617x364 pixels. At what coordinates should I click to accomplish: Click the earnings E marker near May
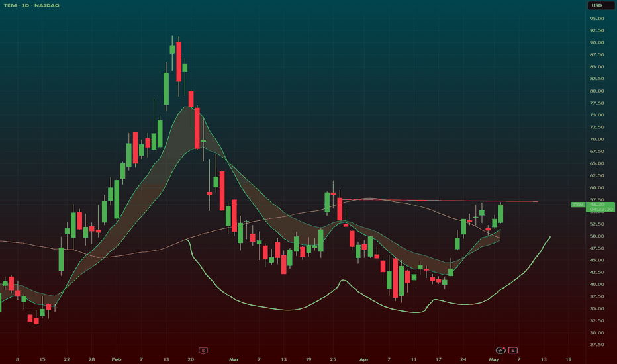click(x=512, y=350)
